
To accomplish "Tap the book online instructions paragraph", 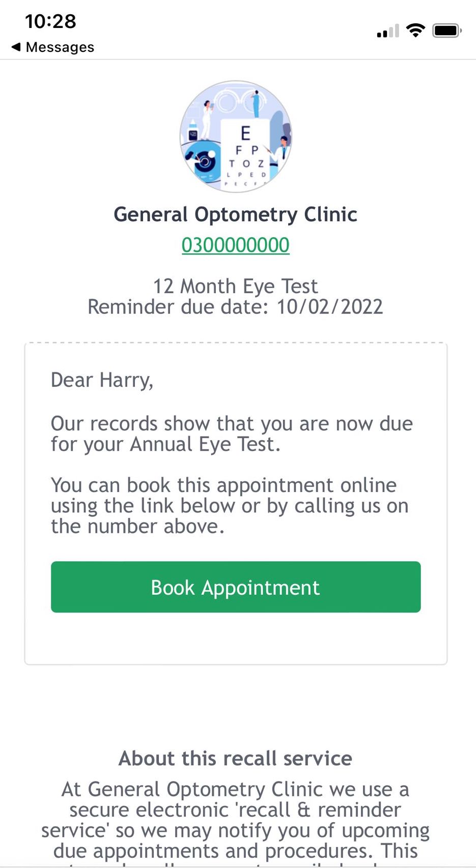I will 230,506.
